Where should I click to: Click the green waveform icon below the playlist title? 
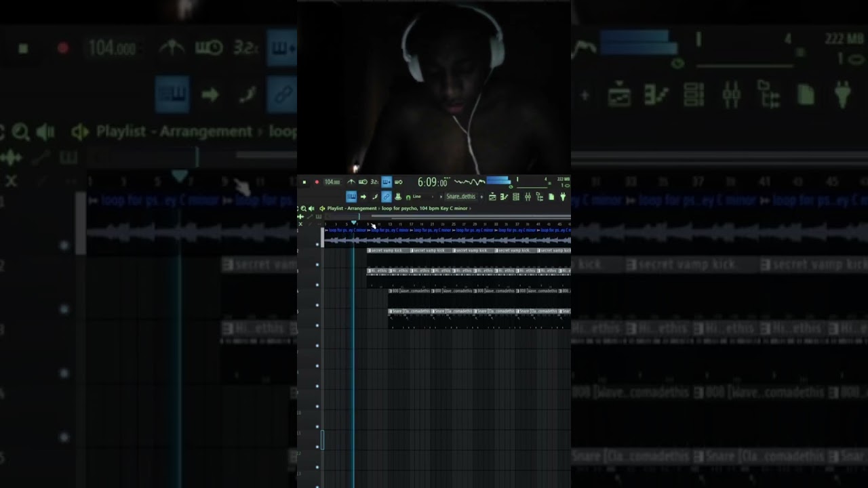pyautogui.click(x=300, y=217)
